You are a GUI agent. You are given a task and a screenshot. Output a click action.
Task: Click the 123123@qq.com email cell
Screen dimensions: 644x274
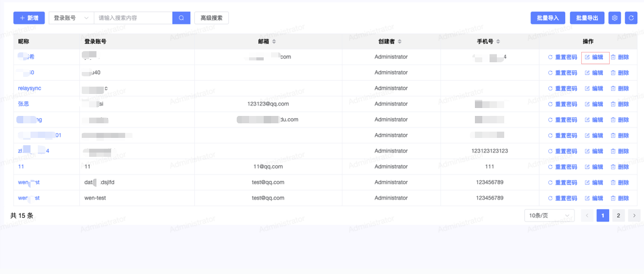[x=268, y=104]
